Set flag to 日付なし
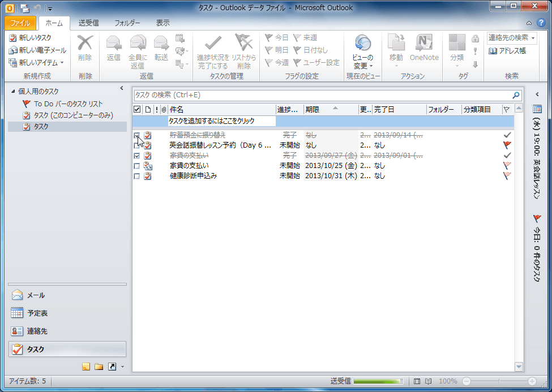Viewport: 552px width, 392px height. coord(311,50)
